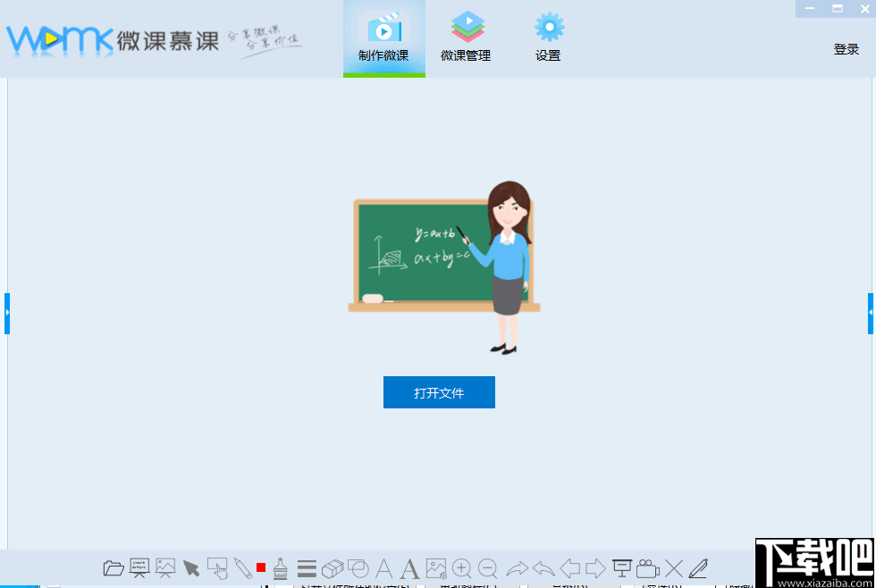The height and width of the screenshot is (588, 876).
Task: Activate the zoom in magnifier tool
Action: pos(463,567)
